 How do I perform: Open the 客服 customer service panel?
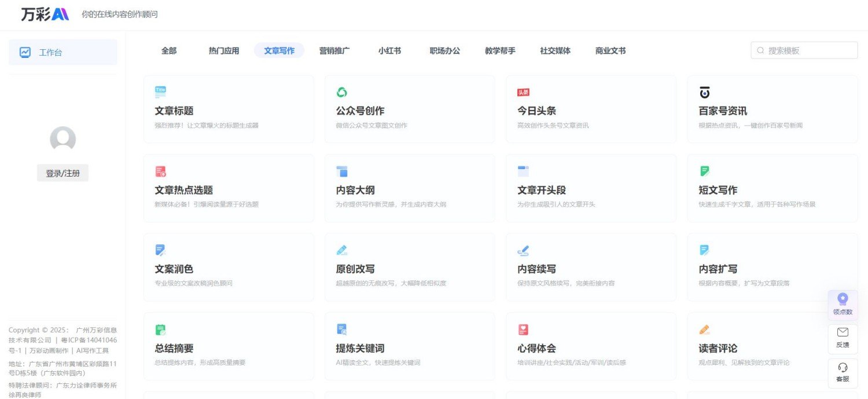tap(843, 373)
